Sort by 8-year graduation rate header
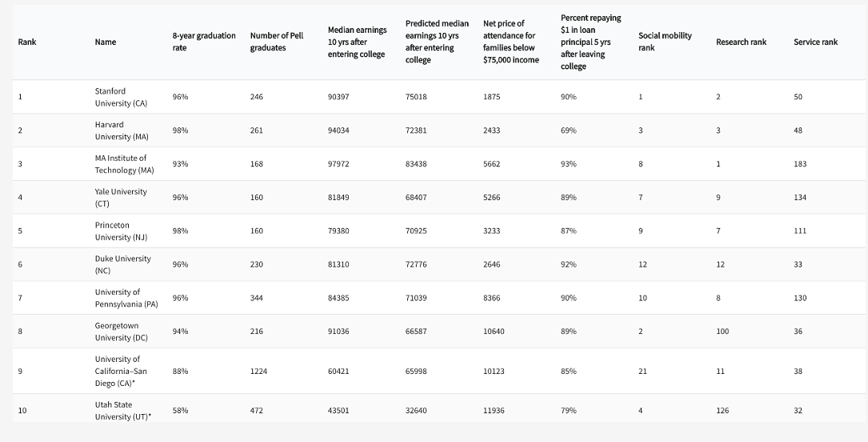This screenshot has width=868, height=442. [x=204, y=42]
